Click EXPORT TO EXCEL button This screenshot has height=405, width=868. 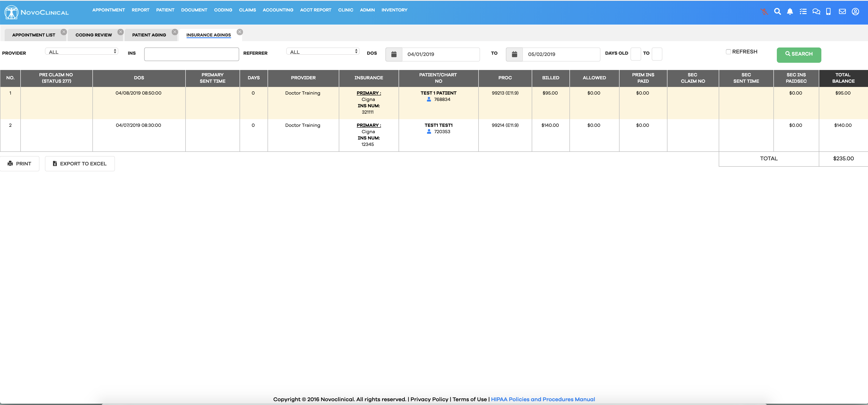click(x=80, y=163)
